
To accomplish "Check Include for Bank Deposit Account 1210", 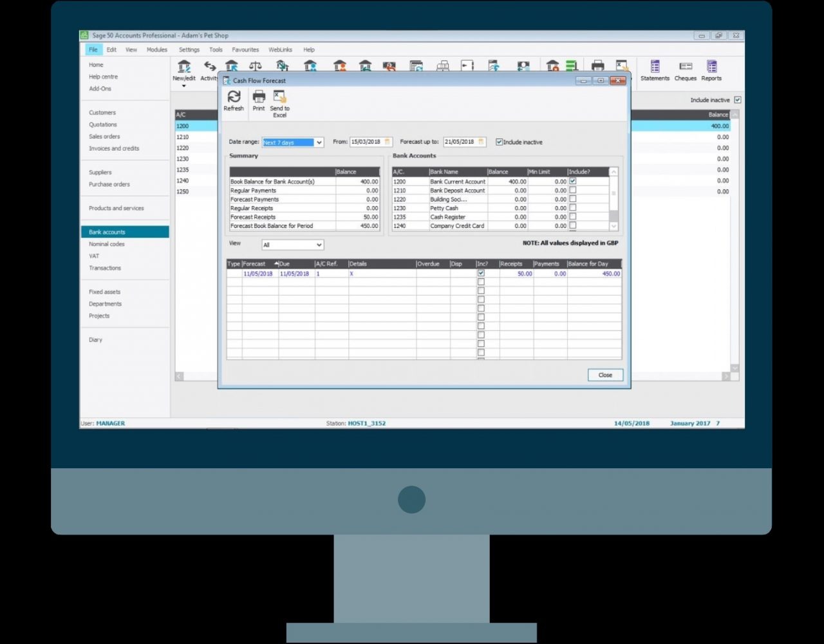I will pyautogui.click(x=573, y=191).
